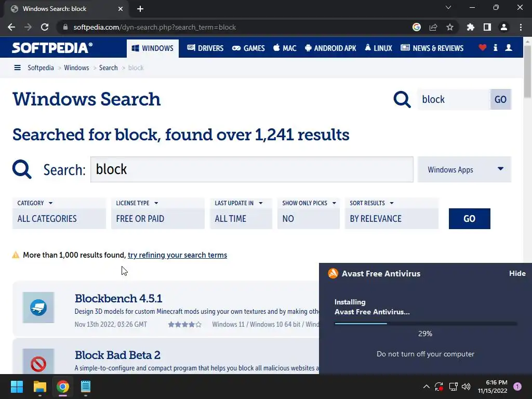Click the volume tray icon

pos(466,387)
